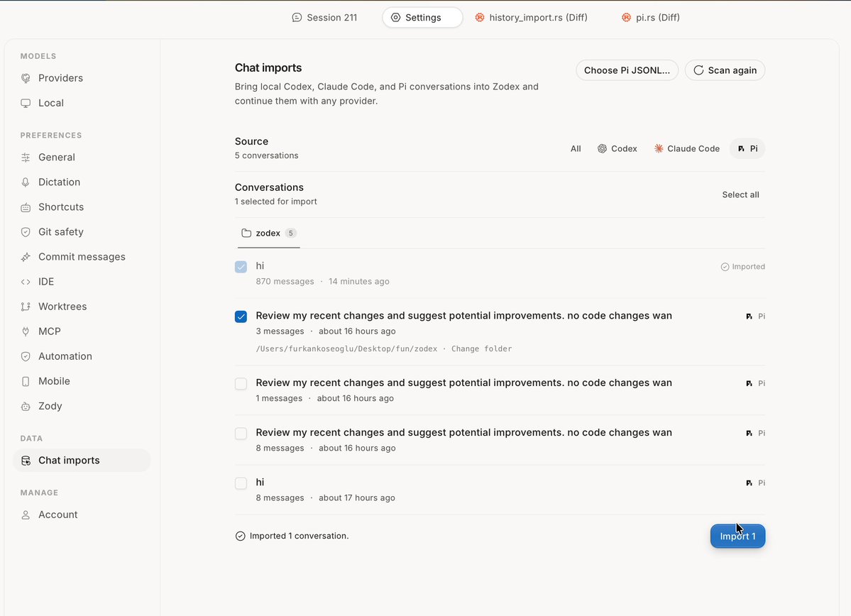This screenshot has height=616, width=851.
Task: Check the 1 messages conversation checkbox
Action: point(241,384)
